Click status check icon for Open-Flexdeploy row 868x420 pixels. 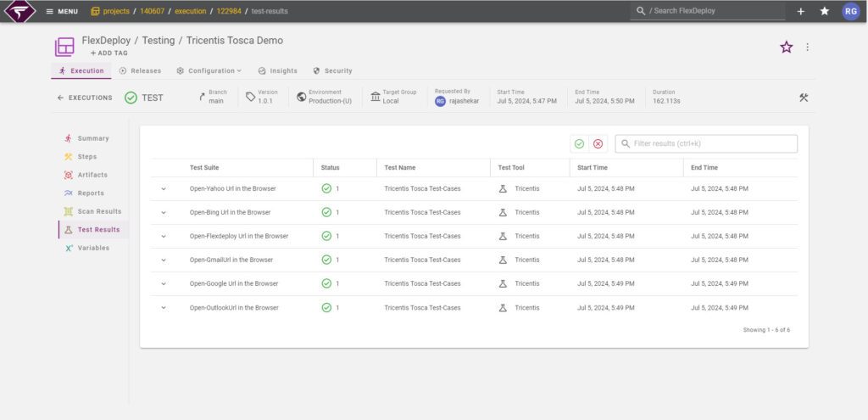[x=326, y=236]
